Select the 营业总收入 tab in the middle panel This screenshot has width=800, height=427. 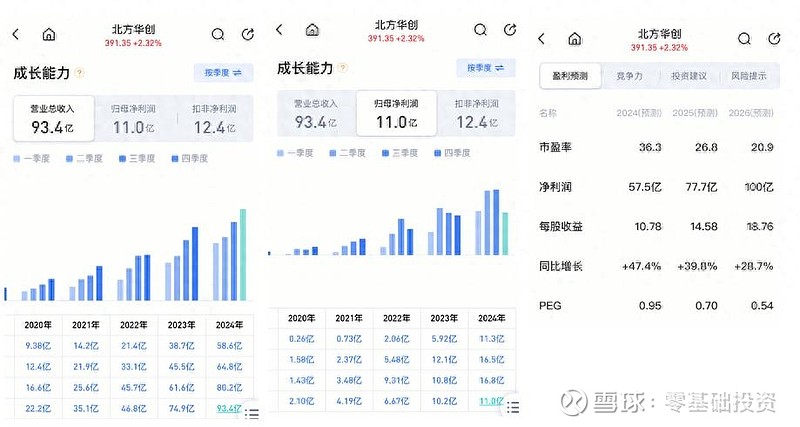tap(316, 113)
